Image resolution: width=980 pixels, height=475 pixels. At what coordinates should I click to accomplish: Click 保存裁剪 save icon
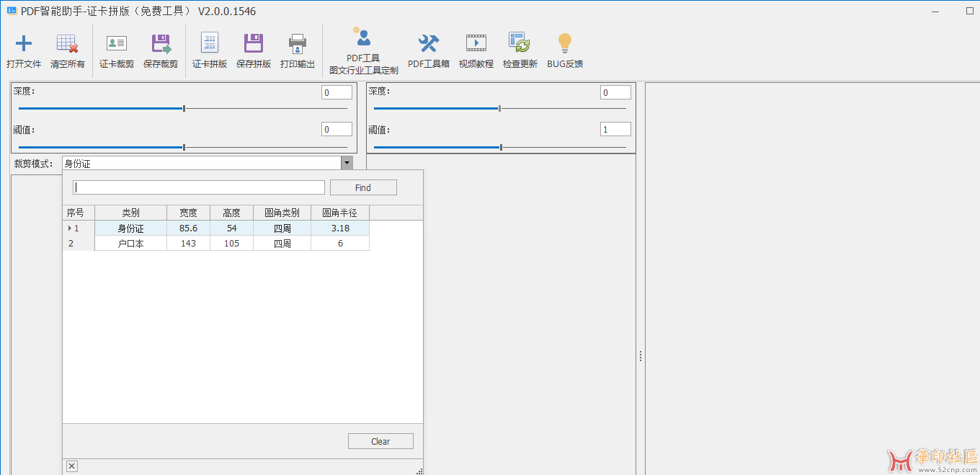161,43
